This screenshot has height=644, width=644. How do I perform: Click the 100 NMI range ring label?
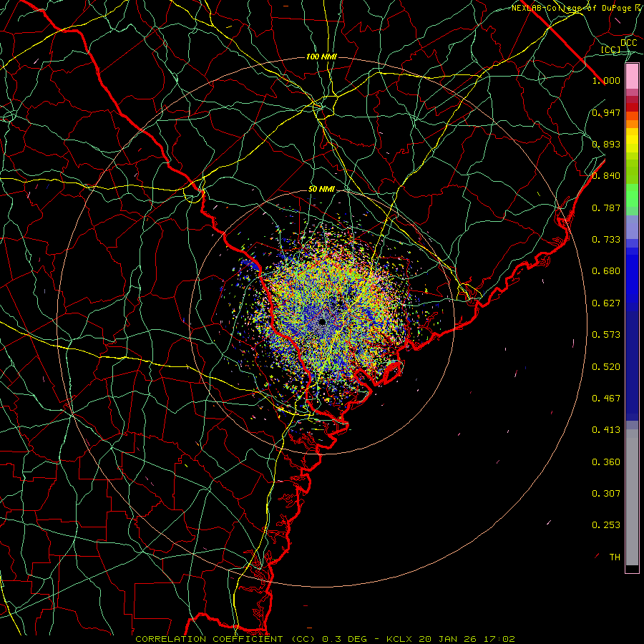[x=321, y=57]
